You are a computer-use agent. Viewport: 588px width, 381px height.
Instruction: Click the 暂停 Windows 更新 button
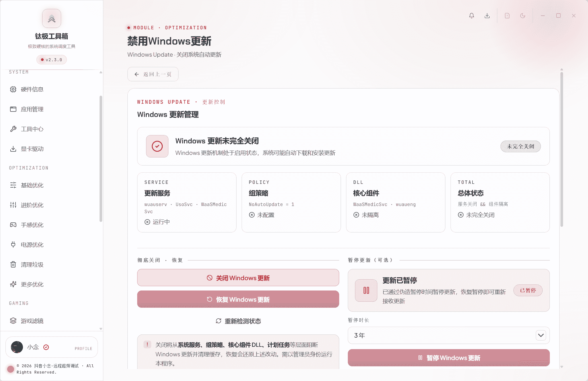(449, 358)
